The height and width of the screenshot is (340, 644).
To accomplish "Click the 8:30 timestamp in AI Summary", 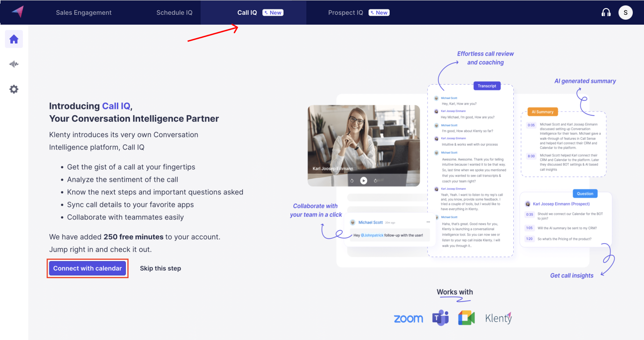I will coord(531,156).
